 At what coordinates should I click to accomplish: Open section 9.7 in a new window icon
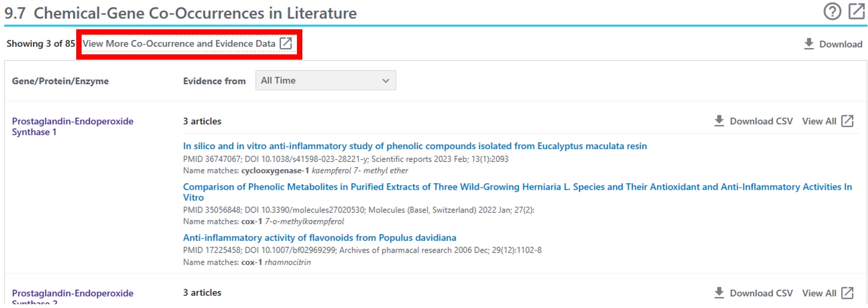point(857,11)
